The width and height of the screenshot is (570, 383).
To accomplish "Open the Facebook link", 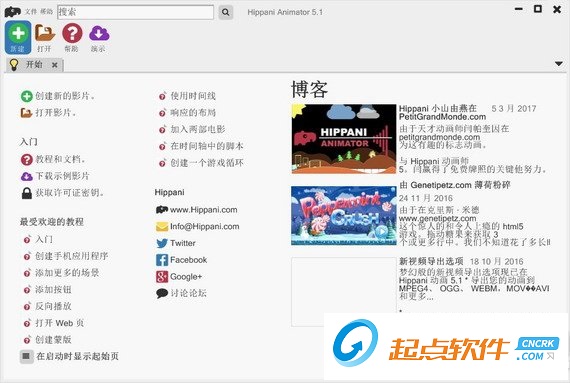I will pyautogui.click(x=189, y=260).
